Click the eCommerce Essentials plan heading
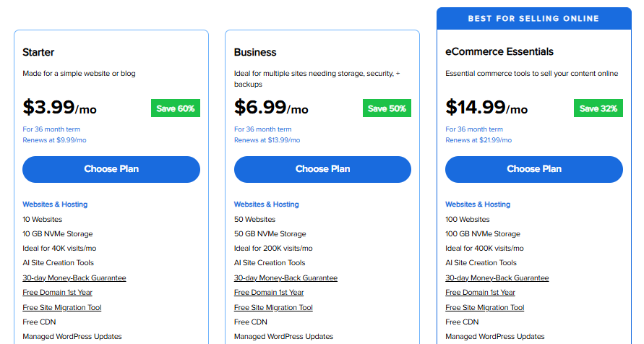The width and height of the screenshot is (644, 344). (x=499, y=52)
